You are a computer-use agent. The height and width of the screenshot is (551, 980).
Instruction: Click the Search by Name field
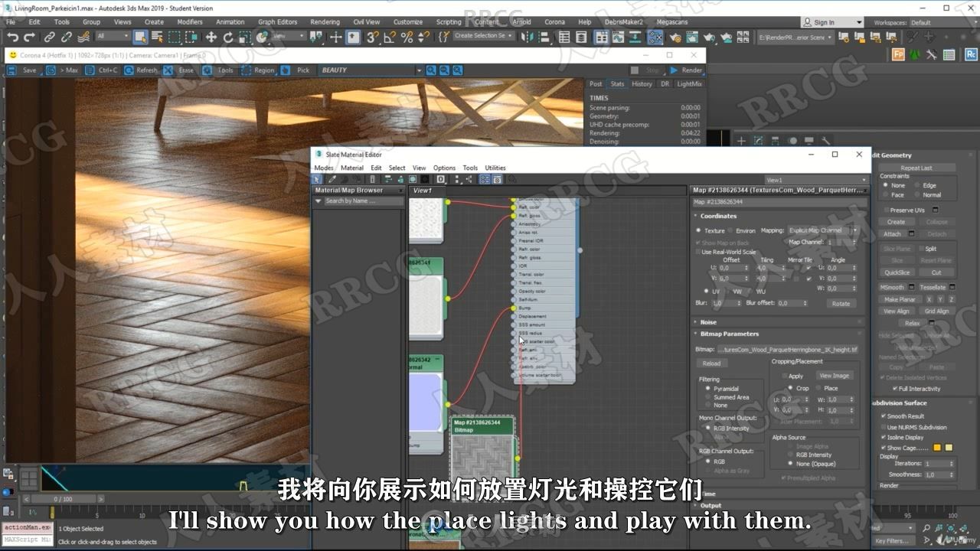(x=364, y=201)
